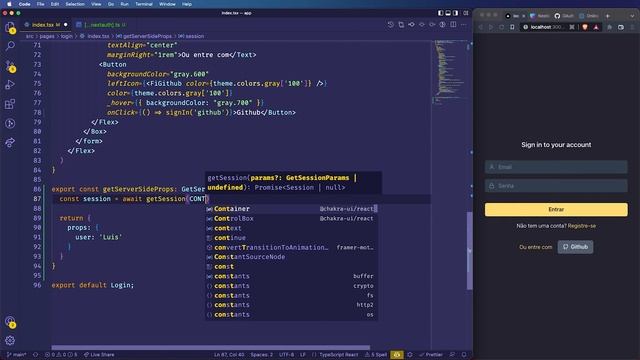Open the Go menu
Image resolution: width=640 pixels, height=360 pixels.
[x=111, y=4]
